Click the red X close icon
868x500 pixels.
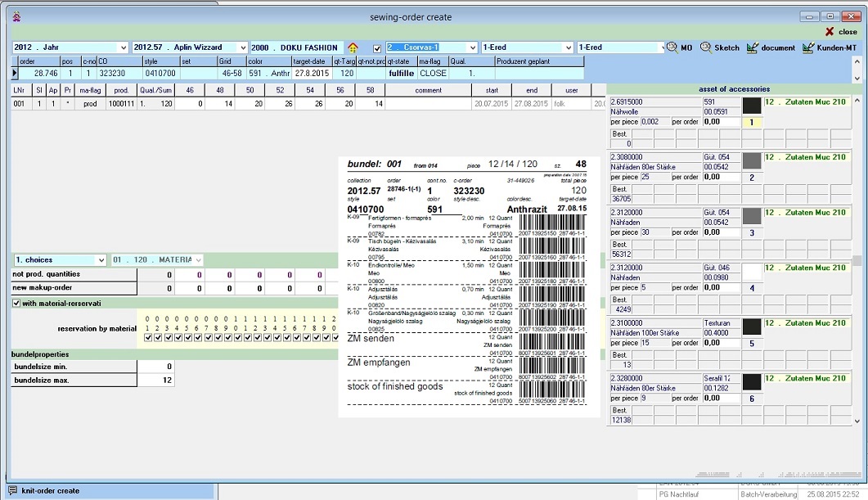tap(830, 32)
